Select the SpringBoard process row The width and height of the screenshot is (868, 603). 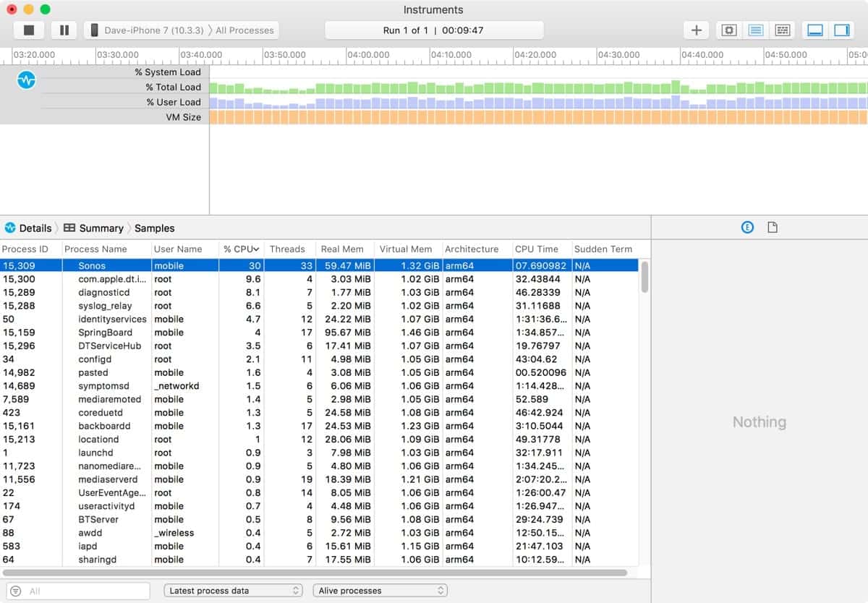[105, 333]
